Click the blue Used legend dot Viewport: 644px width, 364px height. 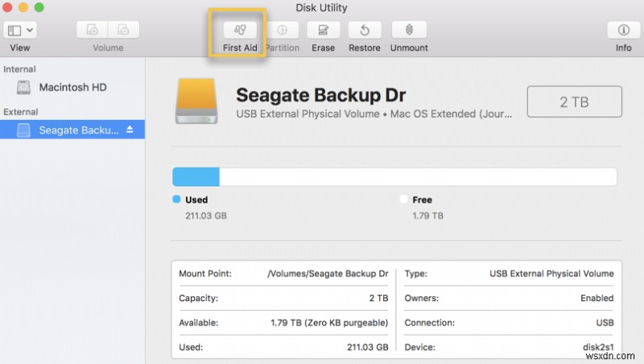point(176,199)
